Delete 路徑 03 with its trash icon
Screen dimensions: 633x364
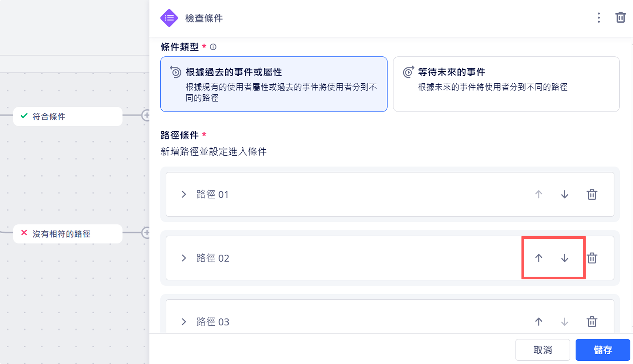tap(592, 322)
